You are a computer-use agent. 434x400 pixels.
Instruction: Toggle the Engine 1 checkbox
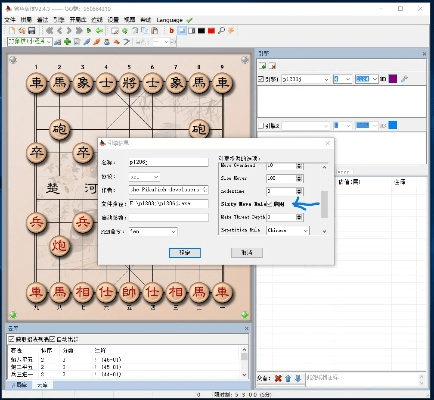[x=261, y=79]
